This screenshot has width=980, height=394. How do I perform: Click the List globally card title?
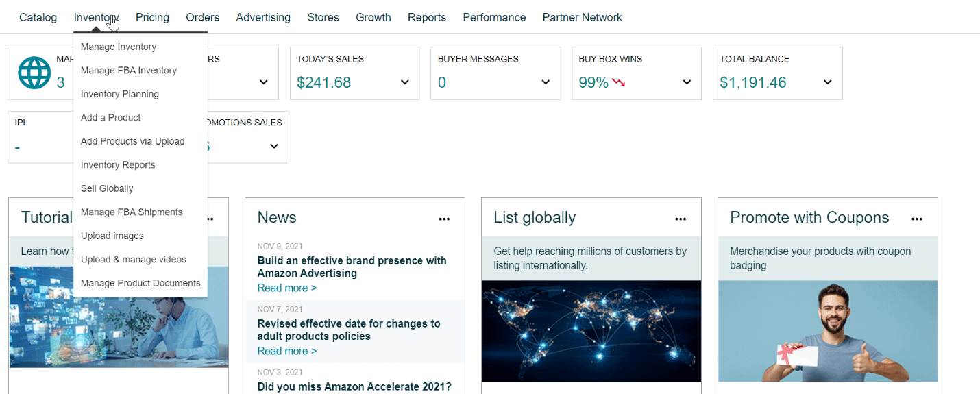(x=535, y=217)
